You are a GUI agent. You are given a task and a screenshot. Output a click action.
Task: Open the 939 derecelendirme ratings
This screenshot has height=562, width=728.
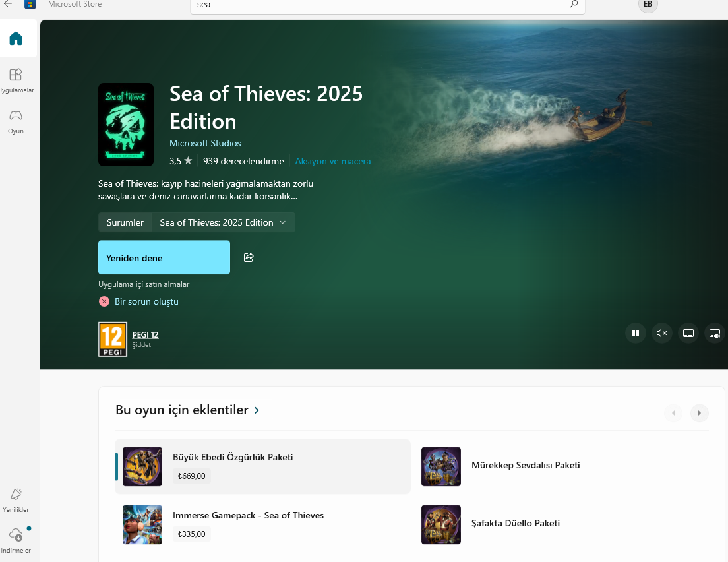pos(243,161)
